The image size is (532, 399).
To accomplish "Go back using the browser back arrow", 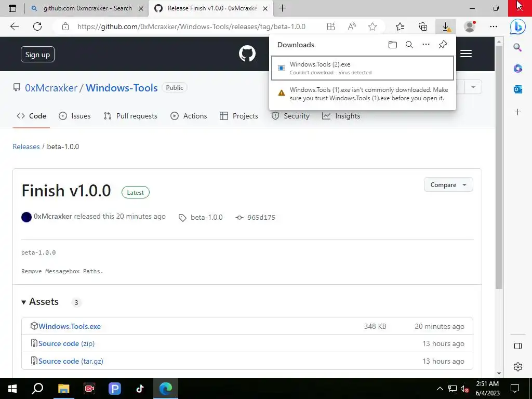I will 14,26.
